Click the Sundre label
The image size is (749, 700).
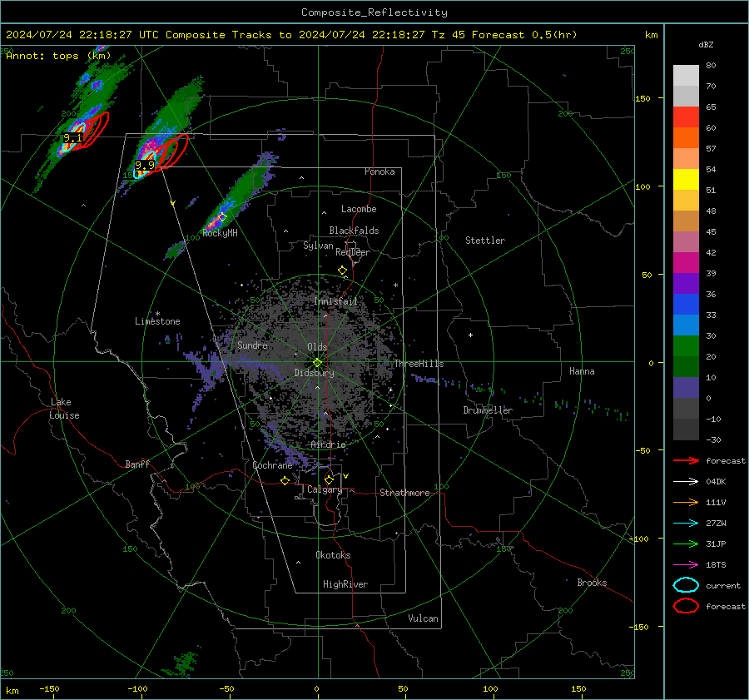[x=252, y=345]
